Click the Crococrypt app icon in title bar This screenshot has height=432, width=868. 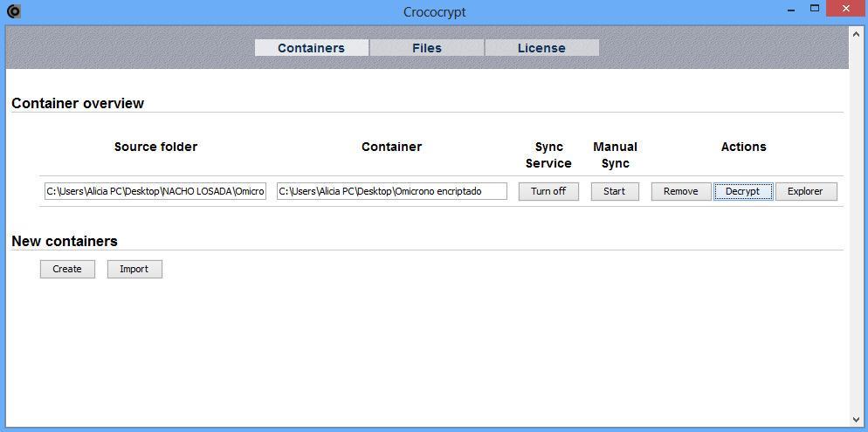[x=14, y=11]
